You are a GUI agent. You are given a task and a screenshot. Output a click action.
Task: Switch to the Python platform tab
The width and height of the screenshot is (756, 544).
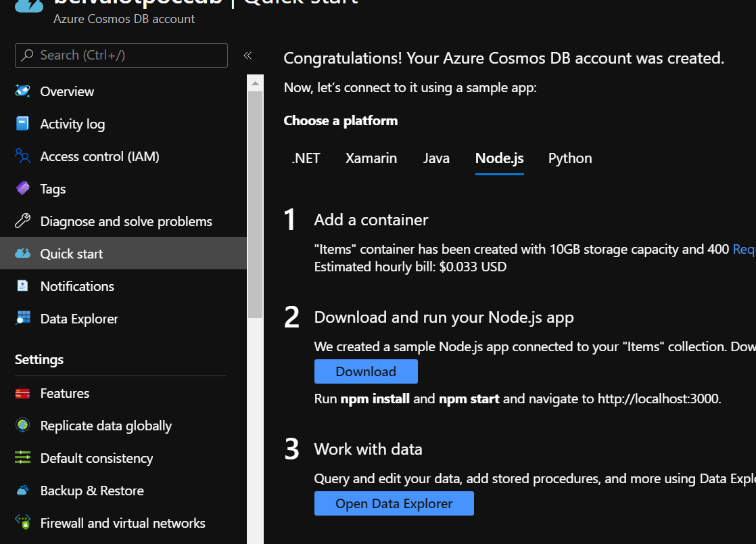click(x=569, y=158)
